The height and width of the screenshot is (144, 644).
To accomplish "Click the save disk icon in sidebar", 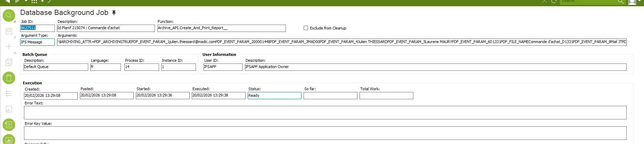I will (9, 31).
